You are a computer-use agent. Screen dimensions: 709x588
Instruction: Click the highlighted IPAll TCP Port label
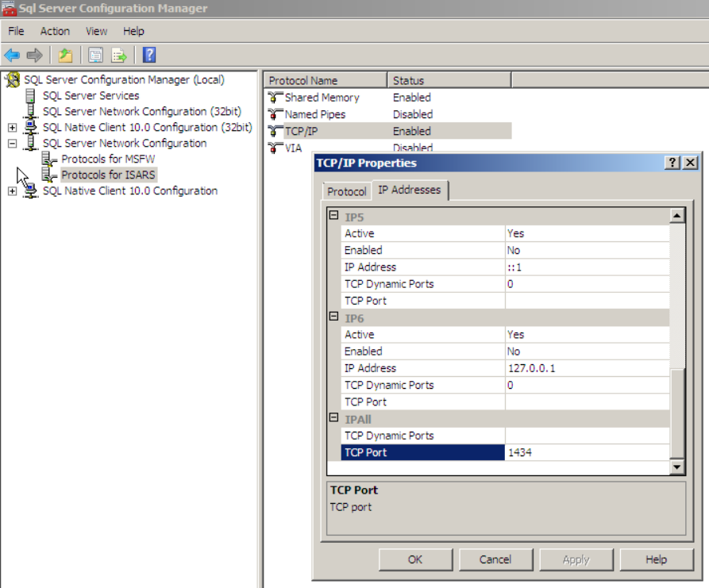422,452
